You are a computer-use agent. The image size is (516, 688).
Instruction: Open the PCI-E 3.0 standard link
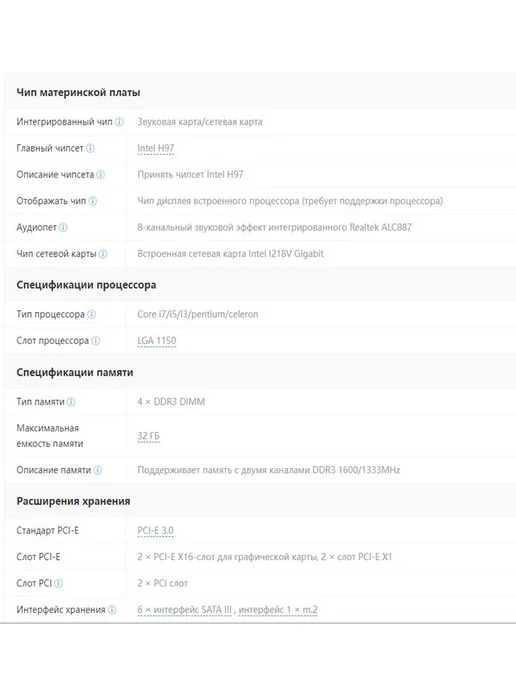coord(155,530)
